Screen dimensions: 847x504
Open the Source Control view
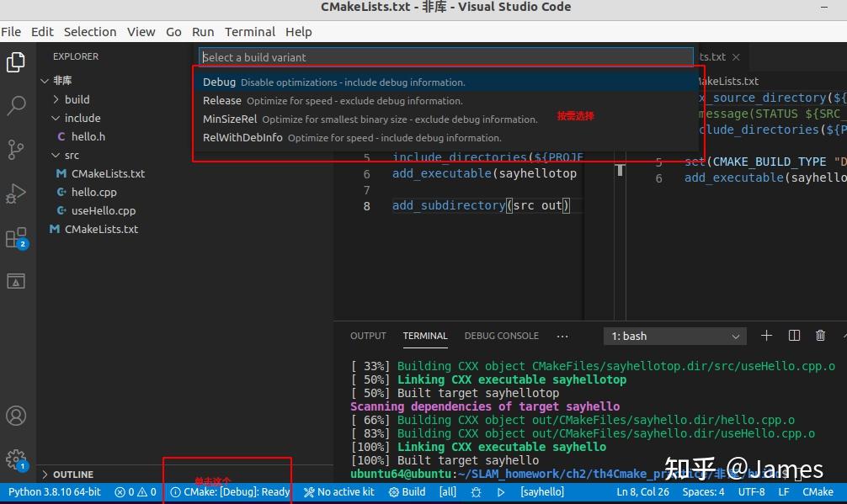17,149
